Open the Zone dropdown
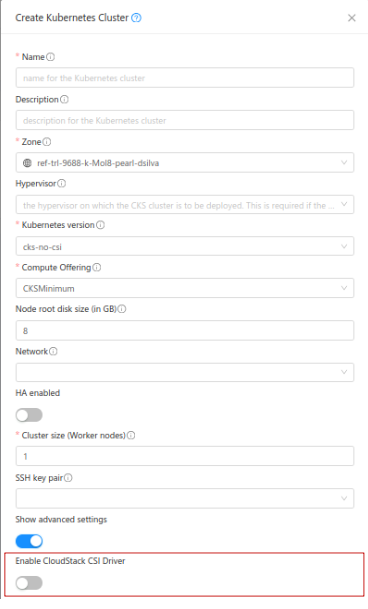Viewport: 368px width, 609px height. pos(185,163)
